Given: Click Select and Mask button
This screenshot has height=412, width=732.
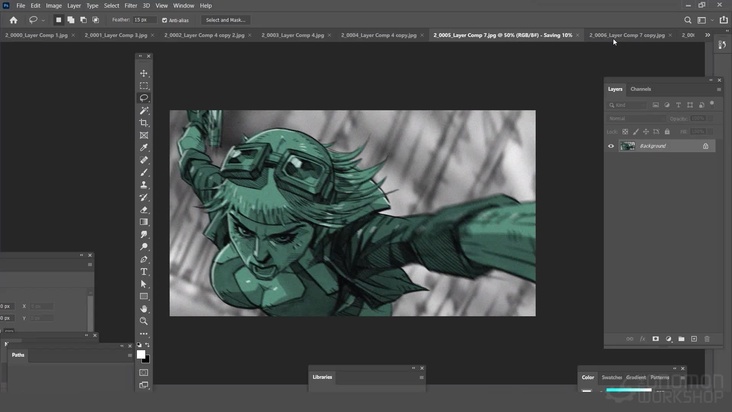Looking at the screenshot, I should (x=225, y=20).
